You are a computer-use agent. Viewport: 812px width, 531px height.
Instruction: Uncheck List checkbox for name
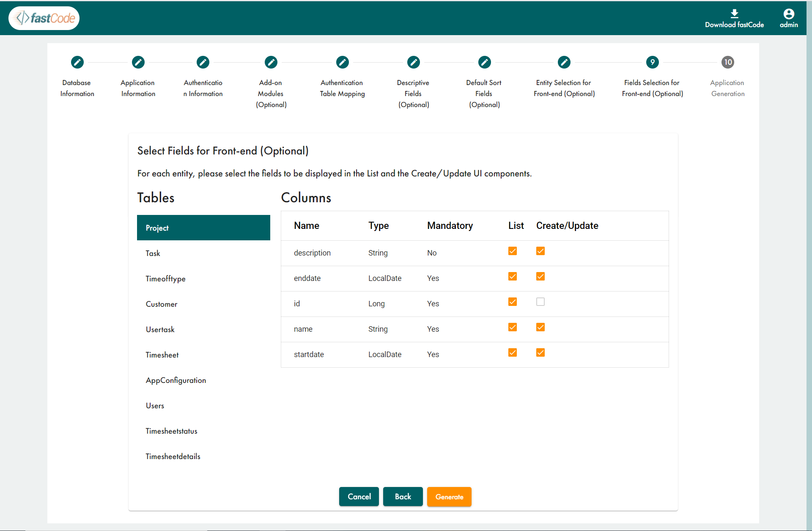pyautogui.click(x=513, y=327)
